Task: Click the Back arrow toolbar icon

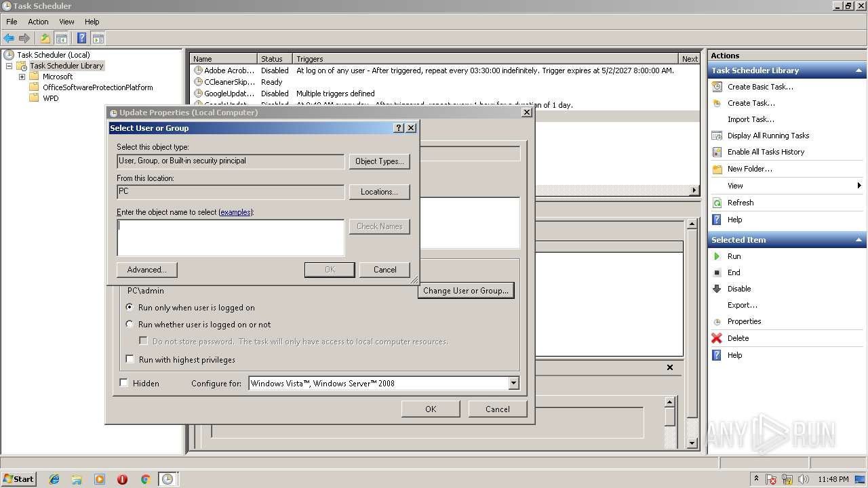Action: coord(9,39)
